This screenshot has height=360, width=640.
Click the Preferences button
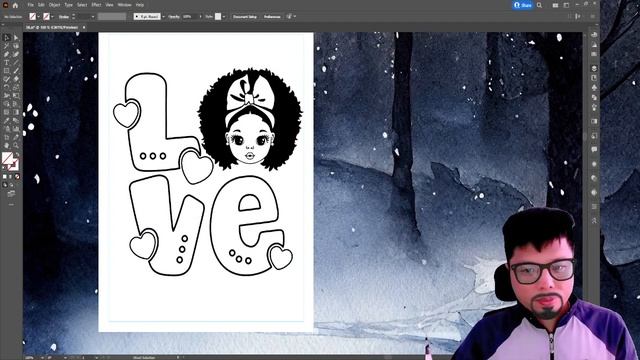272,17
